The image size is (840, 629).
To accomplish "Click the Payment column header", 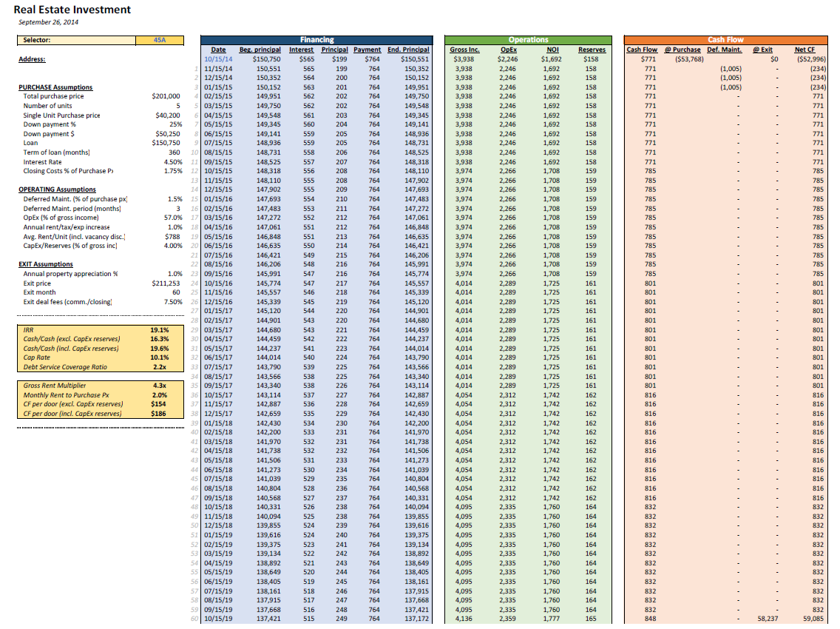I will point(367,50).
